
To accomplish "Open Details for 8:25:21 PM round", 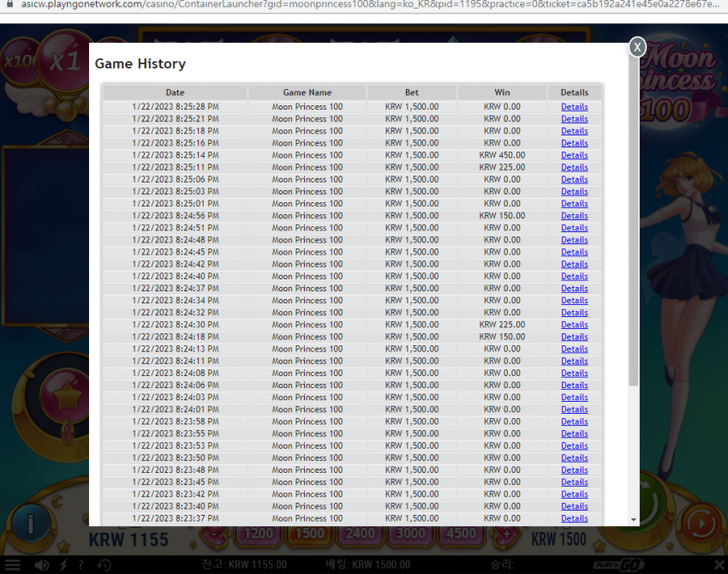I will click(575, 119).
